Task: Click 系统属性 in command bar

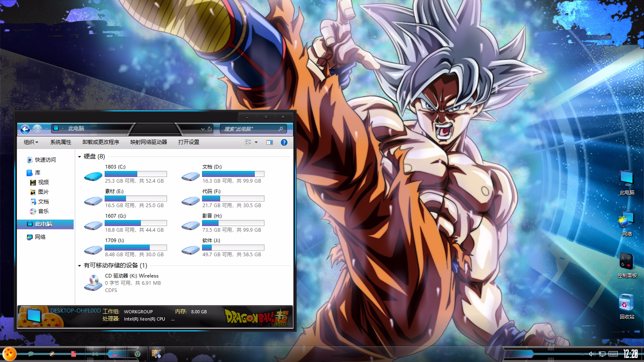Action: coord(61,142)
